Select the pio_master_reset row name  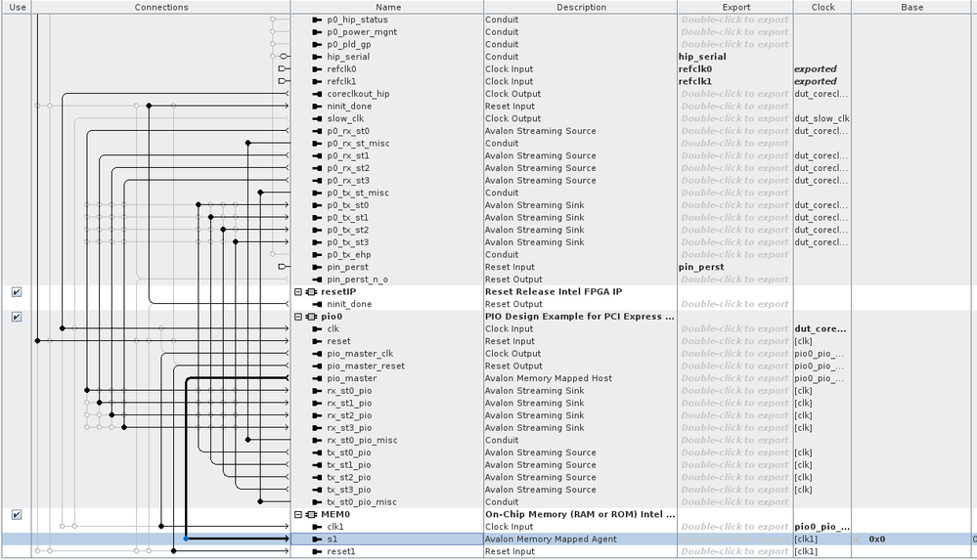(366, 366)
